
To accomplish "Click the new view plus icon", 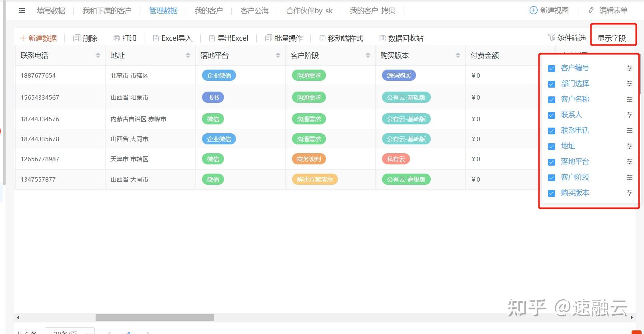I will [533, 10].
